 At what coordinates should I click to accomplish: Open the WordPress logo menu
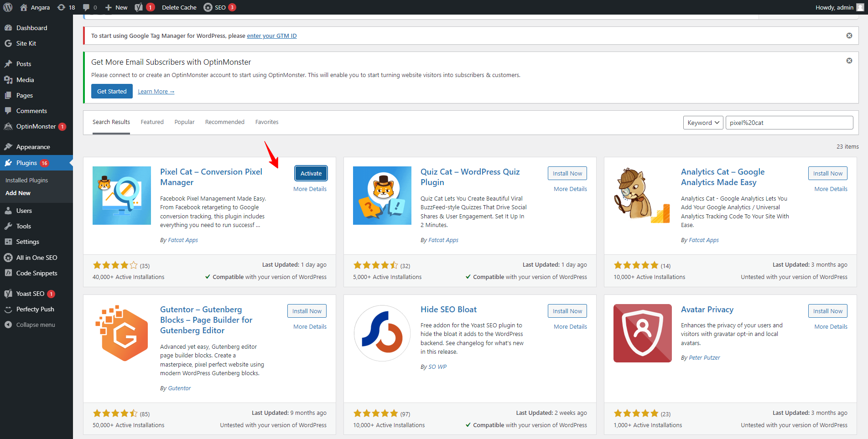8,7
